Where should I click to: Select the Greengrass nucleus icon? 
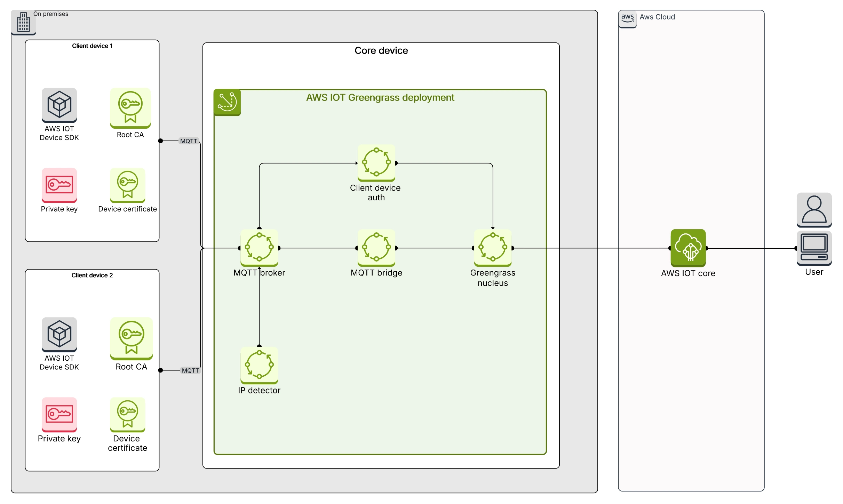(x=493, y=248)
